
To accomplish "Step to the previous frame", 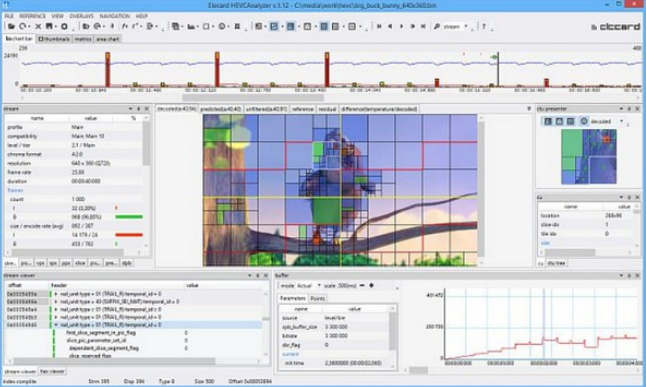I will coord(390,26).
